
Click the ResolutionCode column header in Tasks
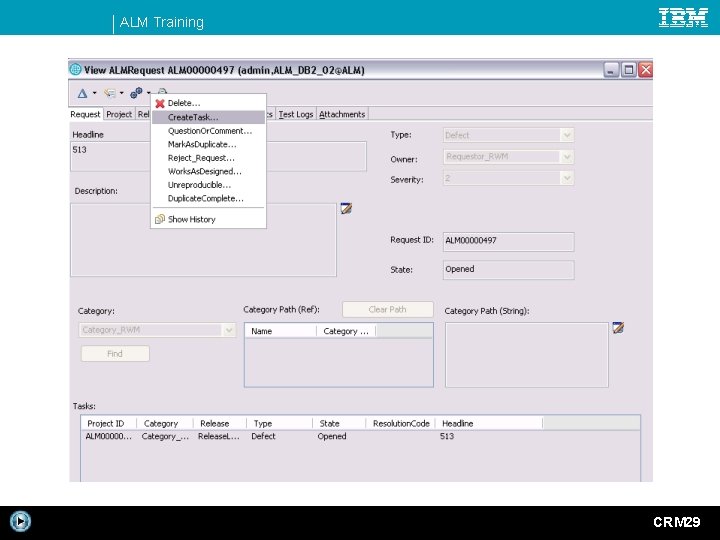[x=400, y=423]
